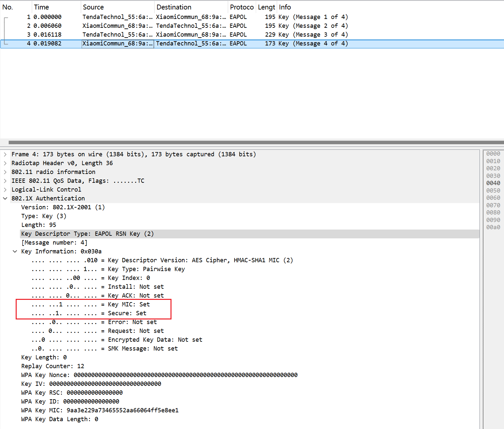Expand the 802.11 radio information node
This screenshot has width=504, height=429.
tap(5, 172)
